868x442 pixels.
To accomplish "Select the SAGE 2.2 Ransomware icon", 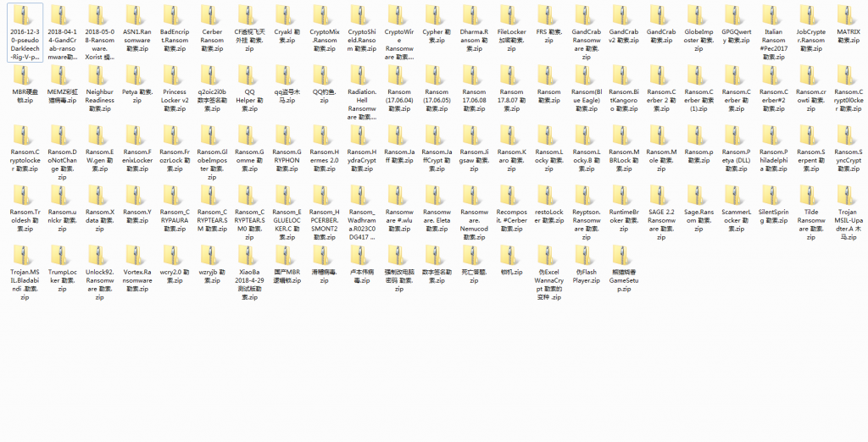I will click(661, 196).
